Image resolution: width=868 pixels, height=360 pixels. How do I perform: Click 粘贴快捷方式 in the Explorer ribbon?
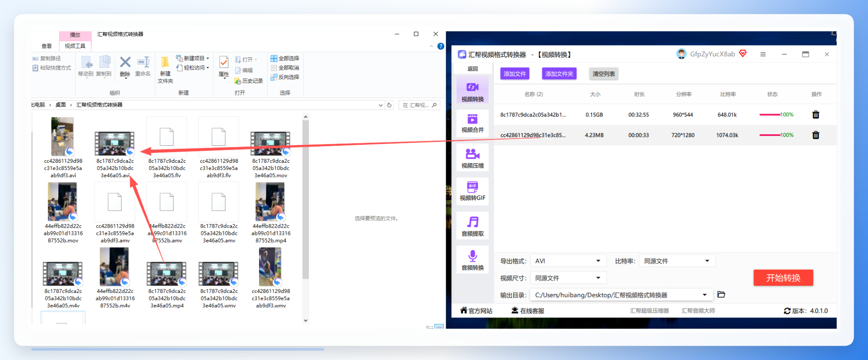51,68
